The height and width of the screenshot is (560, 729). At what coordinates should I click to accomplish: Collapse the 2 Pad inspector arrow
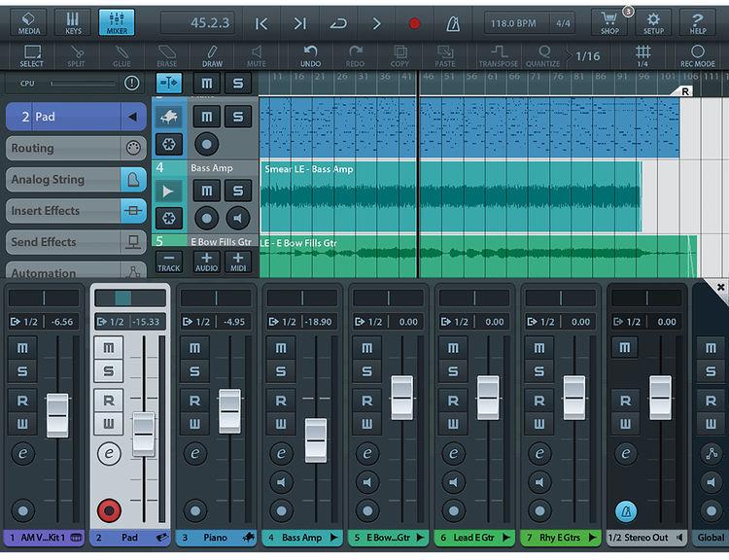pos(133,117)
